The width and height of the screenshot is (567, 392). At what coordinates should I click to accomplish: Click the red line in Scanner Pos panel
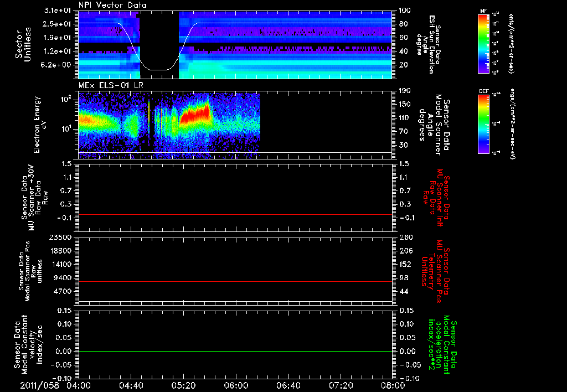235,282
